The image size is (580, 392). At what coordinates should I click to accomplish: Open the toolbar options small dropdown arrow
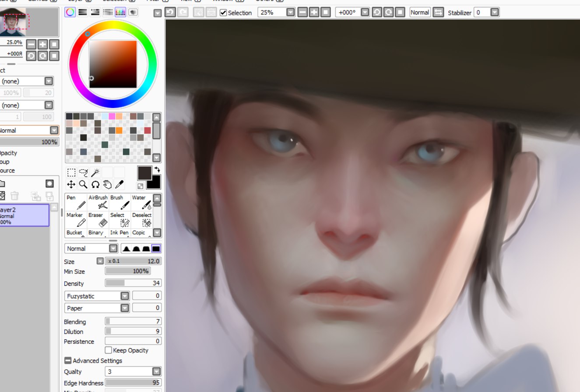pyautogui.click(x=158, y=14)
